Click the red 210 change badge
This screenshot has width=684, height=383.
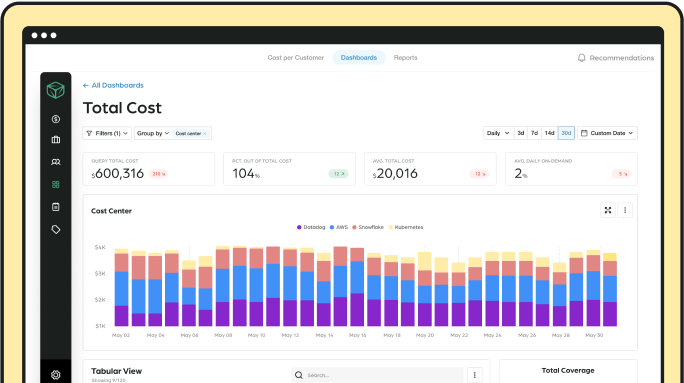coord(158,174)
